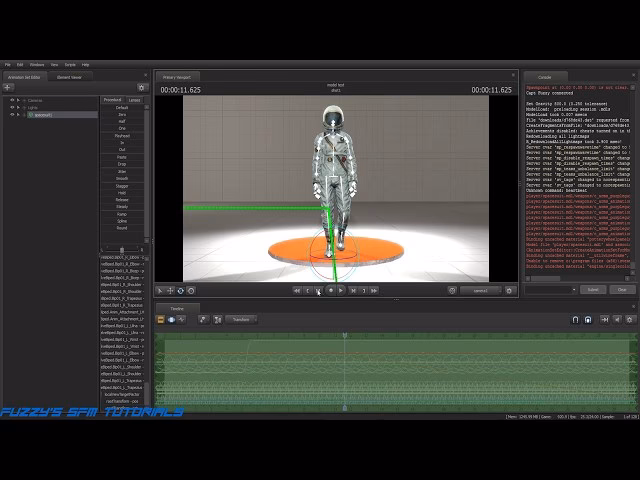Open the Scripts menu
640x480 pixels.
70,65
